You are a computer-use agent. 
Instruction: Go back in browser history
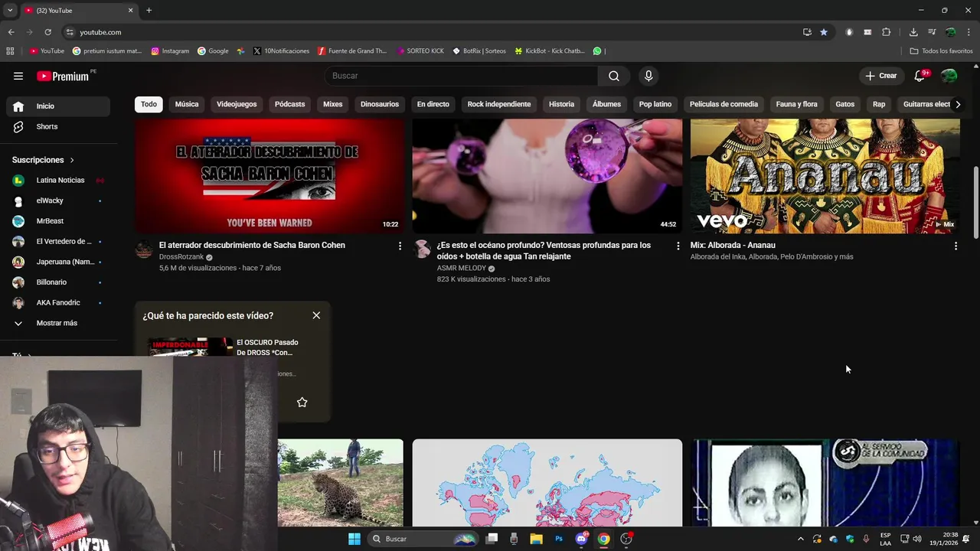[11, 32]
